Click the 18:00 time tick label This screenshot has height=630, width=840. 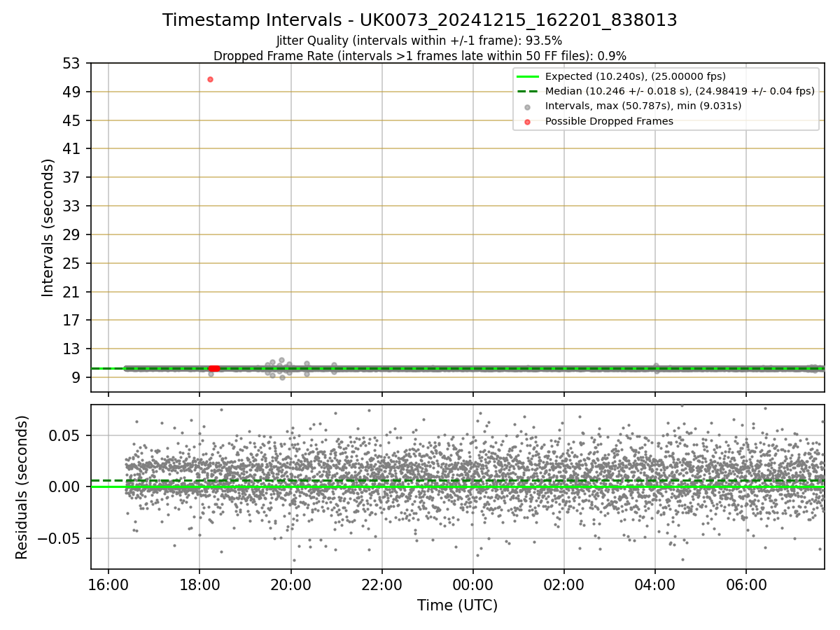(x=199, y=584)
